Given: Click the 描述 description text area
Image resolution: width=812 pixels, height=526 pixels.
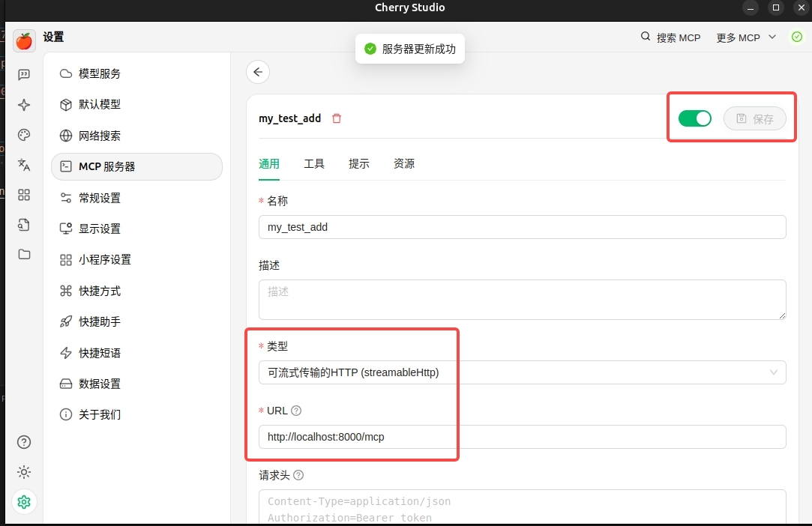Looking at the screenshot, I should 522,300.
